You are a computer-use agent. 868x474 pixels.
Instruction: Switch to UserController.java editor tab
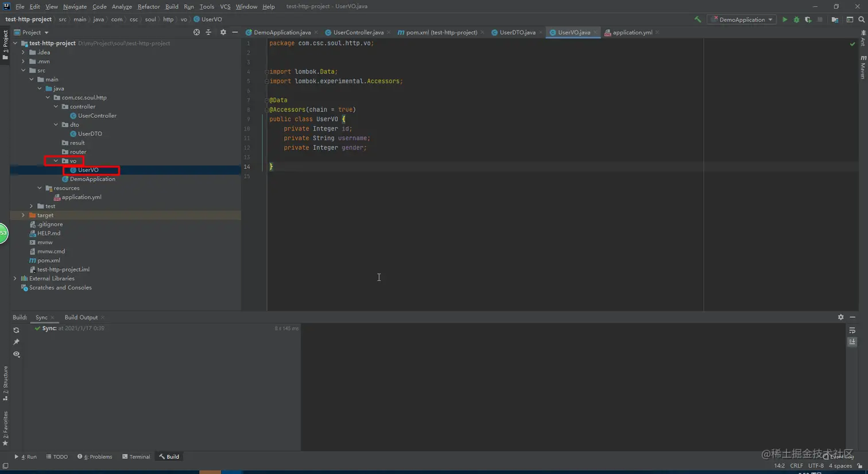[x=358, y=33]
